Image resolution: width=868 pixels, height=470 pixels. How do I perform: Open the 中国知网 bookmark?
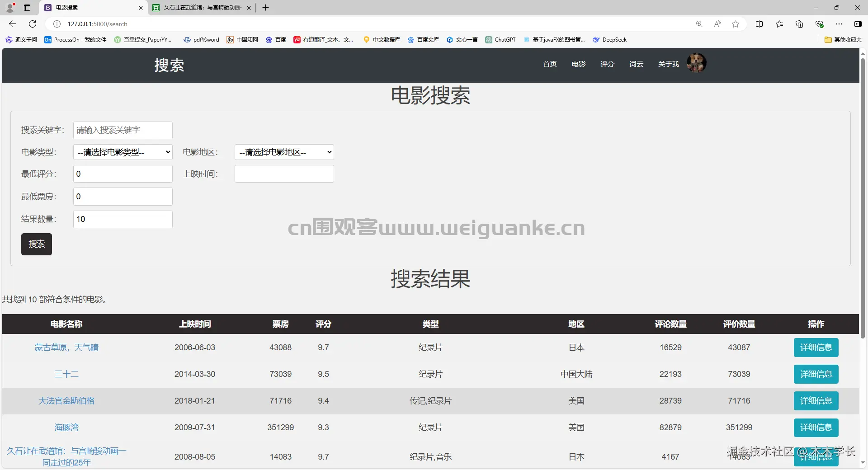click(x=242, y=40)
